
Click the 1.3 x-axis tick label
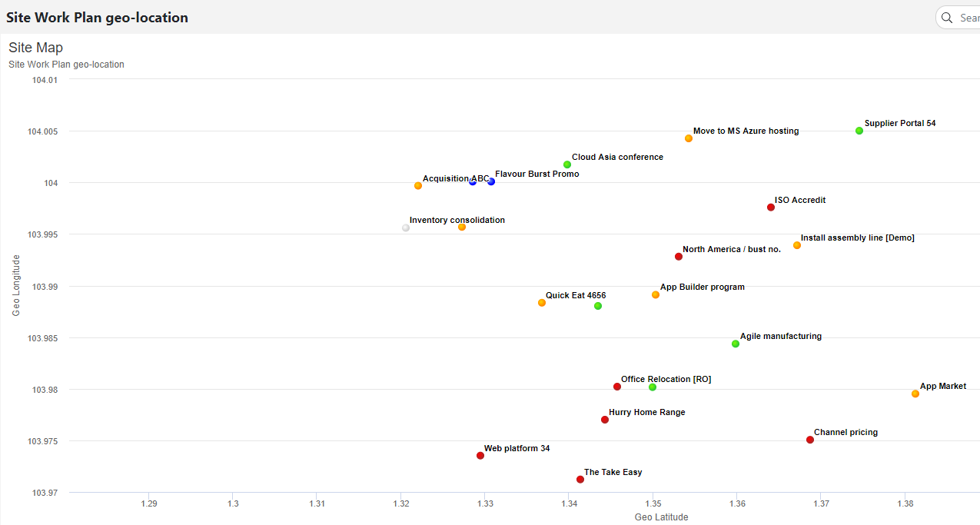(x=233, y=504)
